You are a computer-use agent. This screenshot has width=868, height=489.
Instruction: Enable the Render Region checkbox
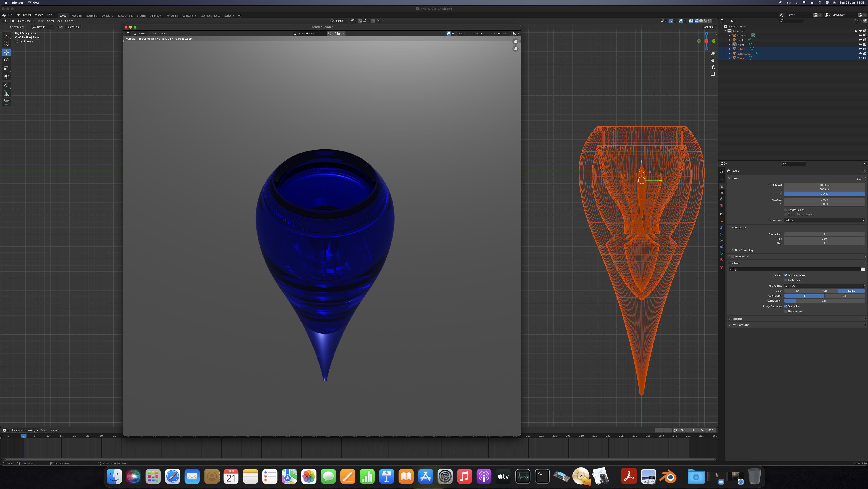point(786,210)
